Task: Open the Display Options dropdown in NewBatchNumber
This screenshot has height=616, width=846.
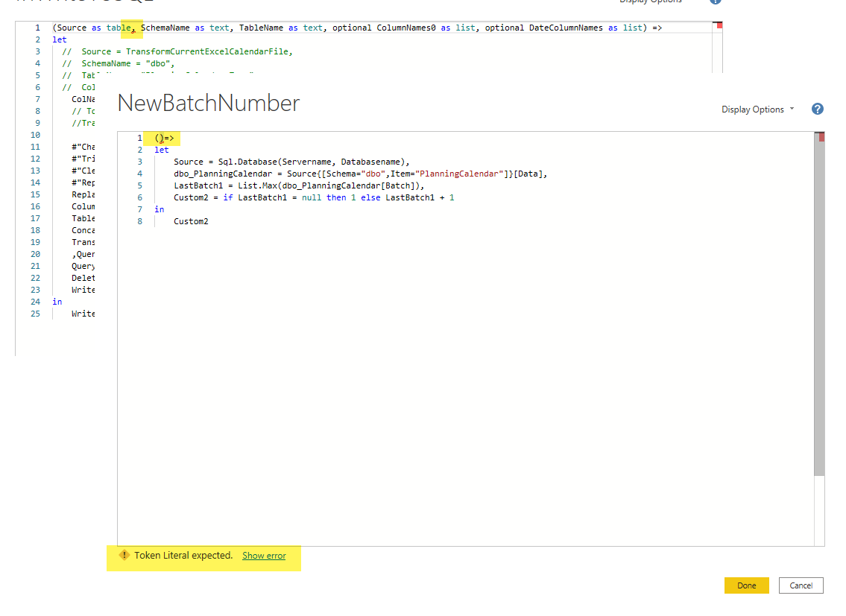Action: pos(758,109)
